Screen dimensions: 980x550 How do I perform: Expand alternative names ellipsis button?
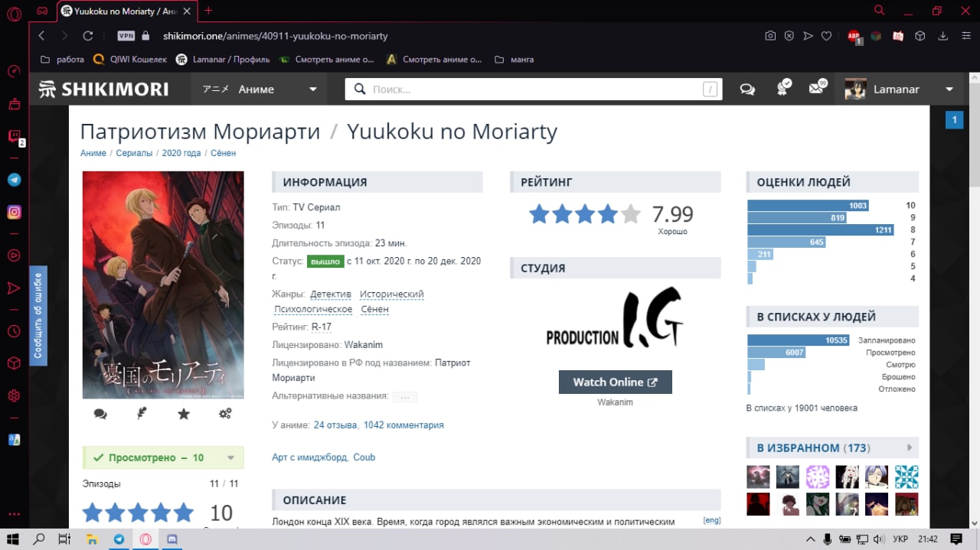click(x=404, y=397)
